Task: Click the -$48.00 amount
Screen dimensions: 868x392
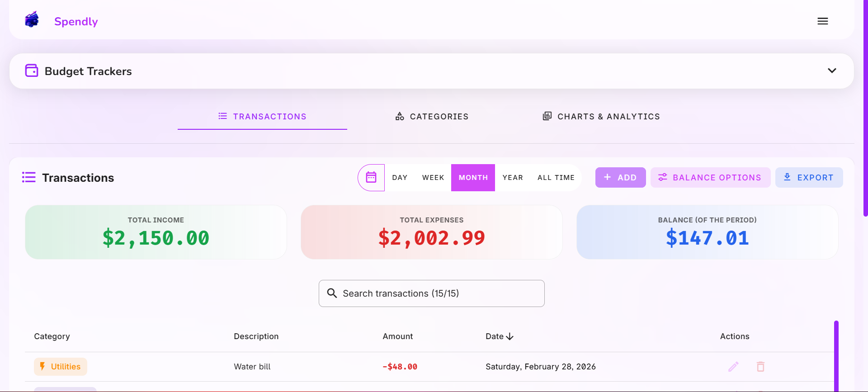Action: [x=400, y=367]
